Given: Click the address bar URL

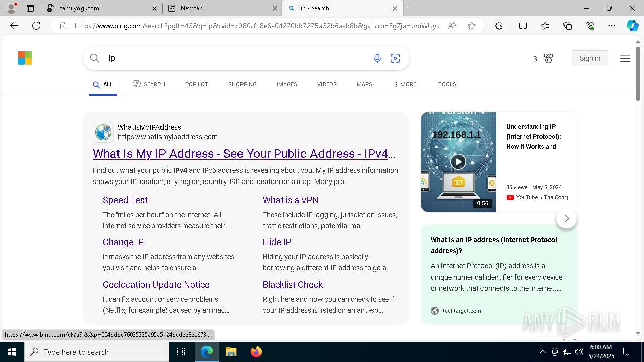Looking at the screenshot, I should point(258,26).
